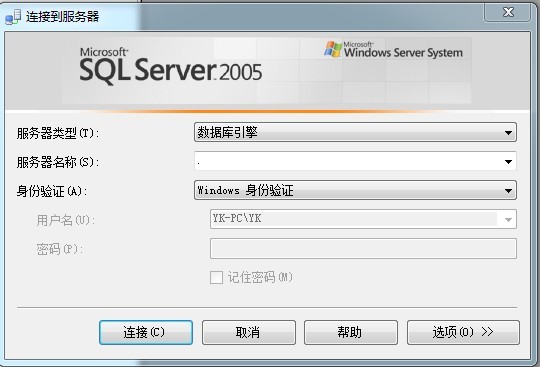Open the 帮助 help button
This screenshot has width=540, height=367.
pos(351,332)
